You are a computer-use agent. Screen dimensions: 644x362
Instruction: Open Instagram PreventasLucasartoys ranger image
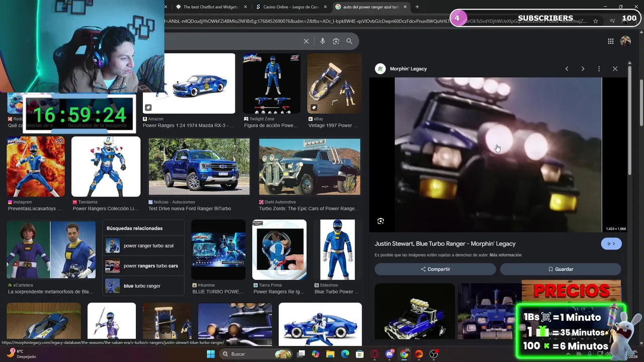pyautogui.click(x=36, y=166)
